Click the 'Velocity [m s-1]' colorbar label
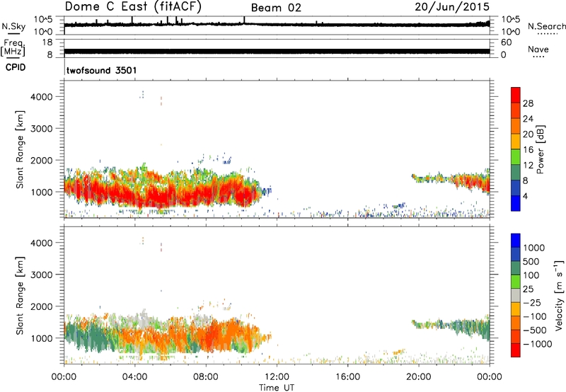The image size is (566, 392). pyautogui.click(x=559, y=295)
